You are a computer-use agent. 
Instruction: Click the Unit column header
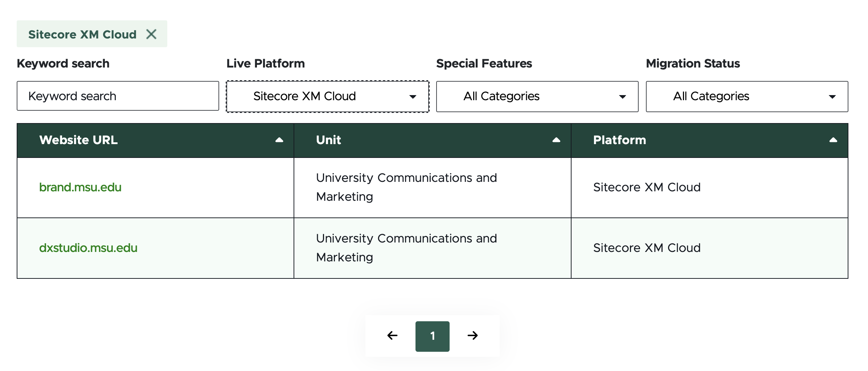click(433, 140)
